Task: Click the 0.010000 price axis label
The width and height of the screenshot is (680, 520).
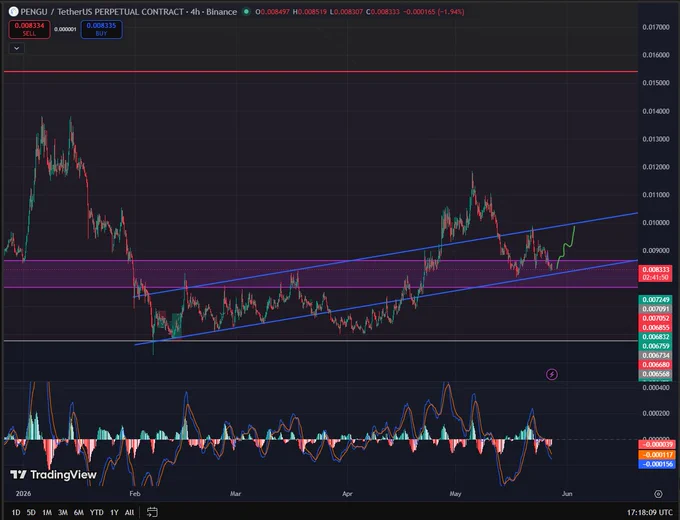Action: point(656,222)
